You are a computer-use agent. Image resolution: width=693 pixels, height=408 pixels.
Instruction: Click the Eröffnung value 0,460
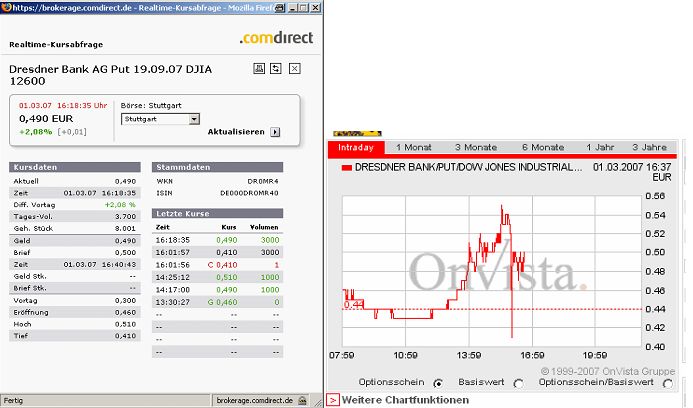pos(126,313)
